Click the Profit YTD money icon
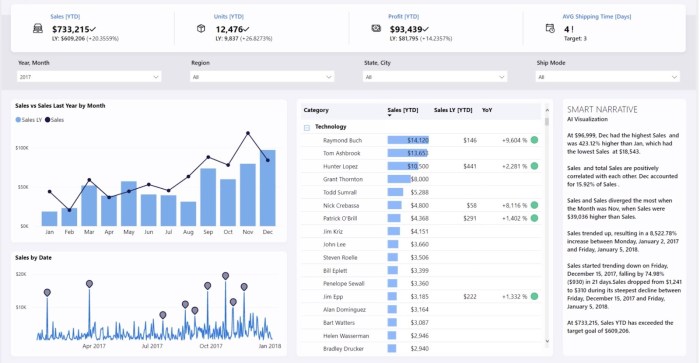The image size is (700, 363). [376, 29]
